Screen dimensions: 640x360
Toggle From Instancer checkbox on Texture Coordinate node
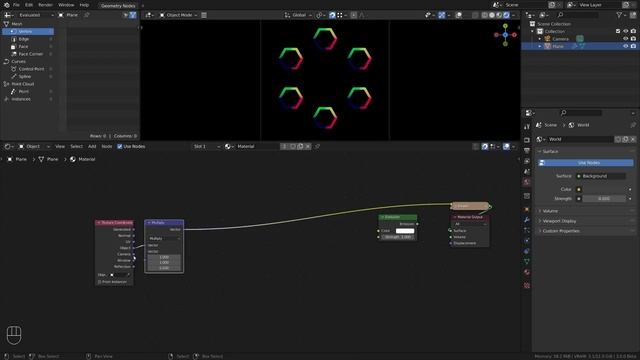click(99, 282)
